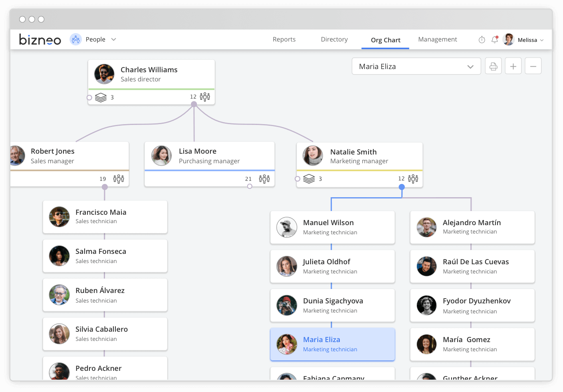
Task: Collapse Charles Williams subordinates via bottom node
Action: coord(194,103)
